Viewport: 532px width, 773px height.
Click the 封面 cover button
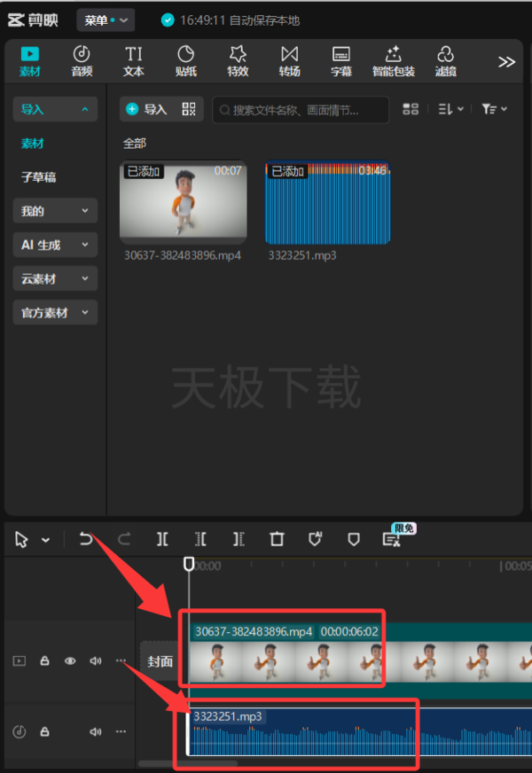point(160,661)
